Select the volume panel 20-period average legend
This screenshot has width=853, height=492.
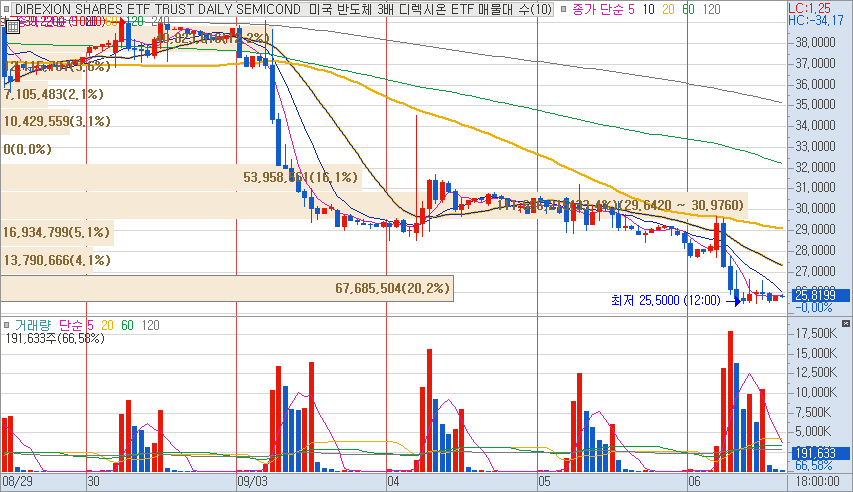[107, 325]
